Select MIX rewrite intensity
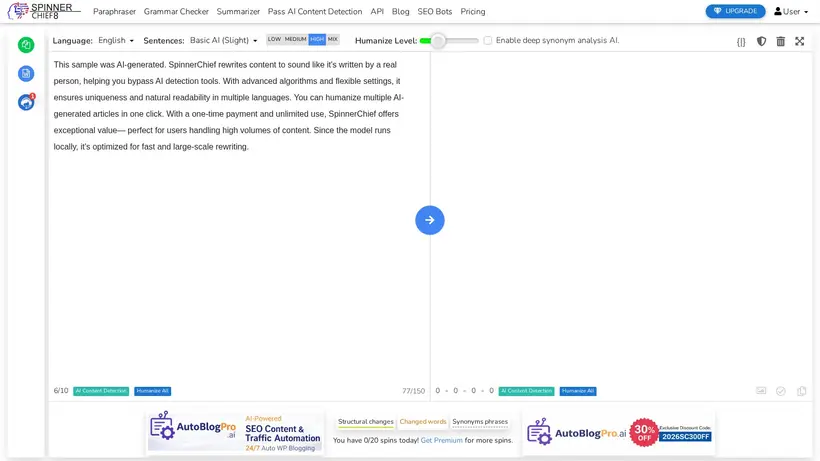Viewport: 820px width, 461px height. pyautogui.click(x=333, y=39)
